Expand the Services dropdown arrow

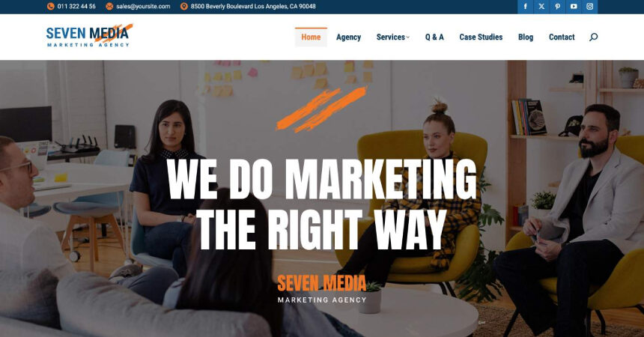point(408,37)
